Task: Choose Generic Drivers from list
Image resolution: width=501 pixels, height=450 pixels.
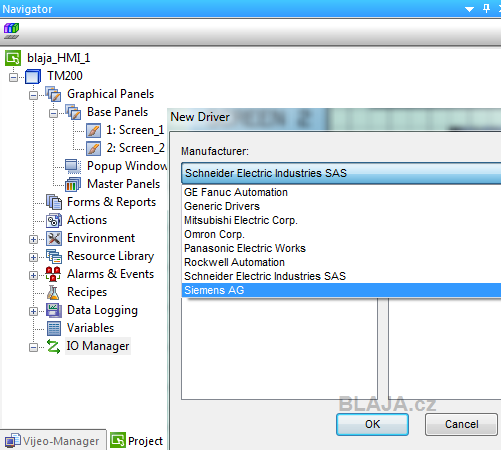Action: [x=341, y=206]
